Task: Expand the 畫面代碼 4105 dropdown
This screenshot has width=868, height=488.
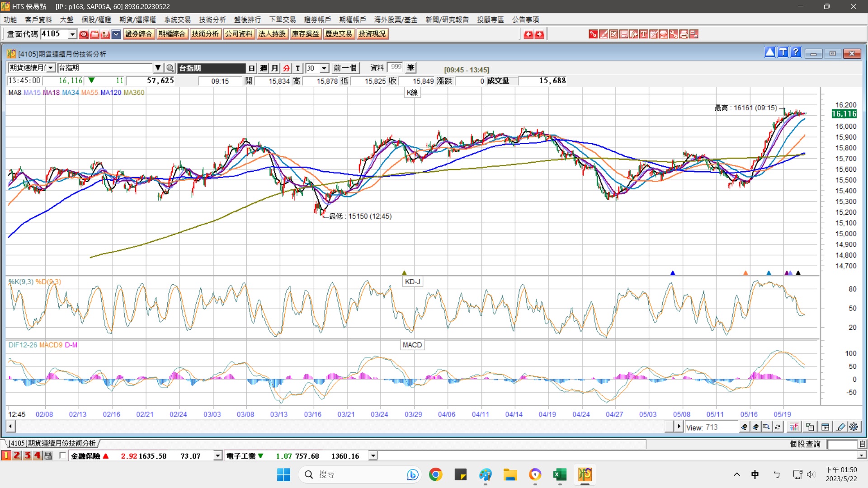Action: click(x=72, y=34)
